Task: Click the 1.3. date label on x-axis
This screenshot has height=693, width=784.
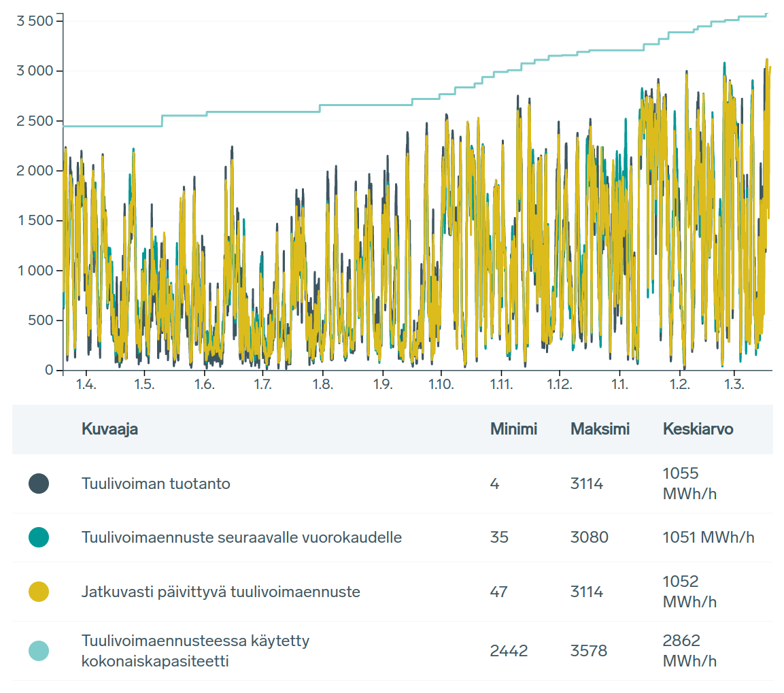Action: tap(733, 385)
